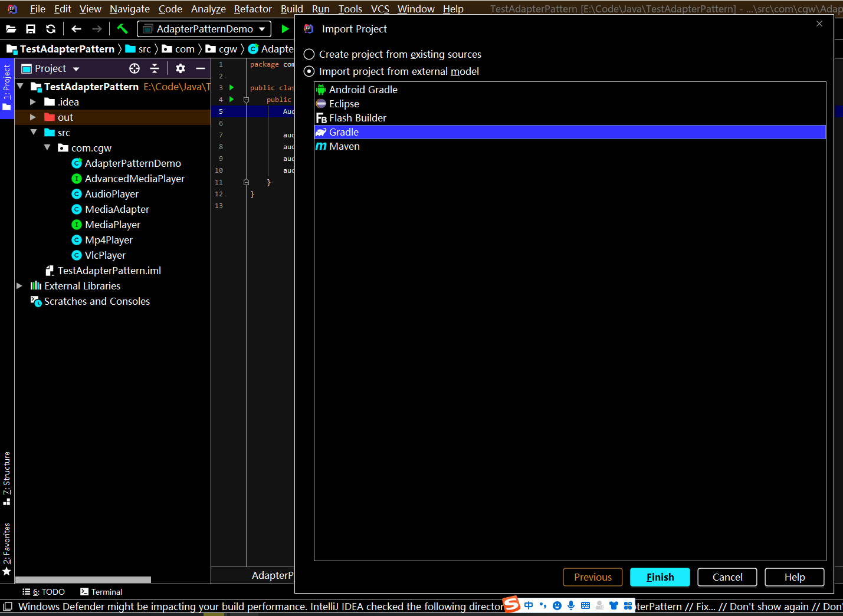Collapse the TestAdapterPattern root node
Viewport: 843px width, 616px height.
[21, 86]
